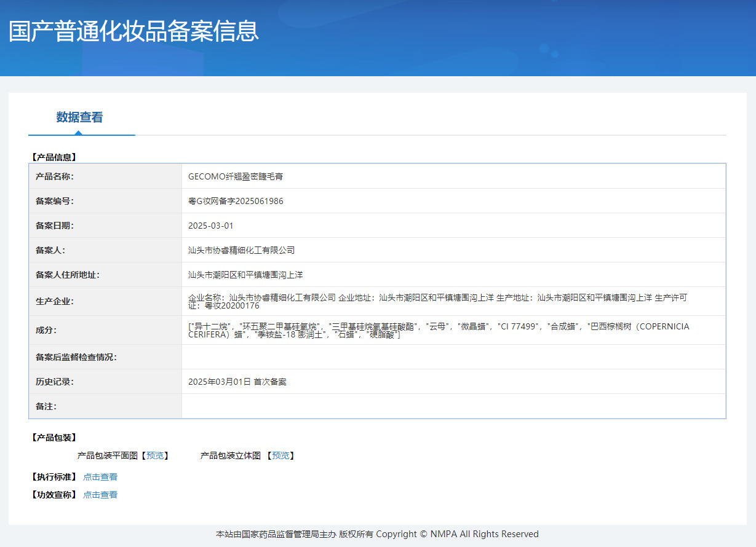Click 备案人 value 汕头市协睿精细化工有限公司
Image resolution: width=756 pixels, height=547 pixels.
(242, 250)
